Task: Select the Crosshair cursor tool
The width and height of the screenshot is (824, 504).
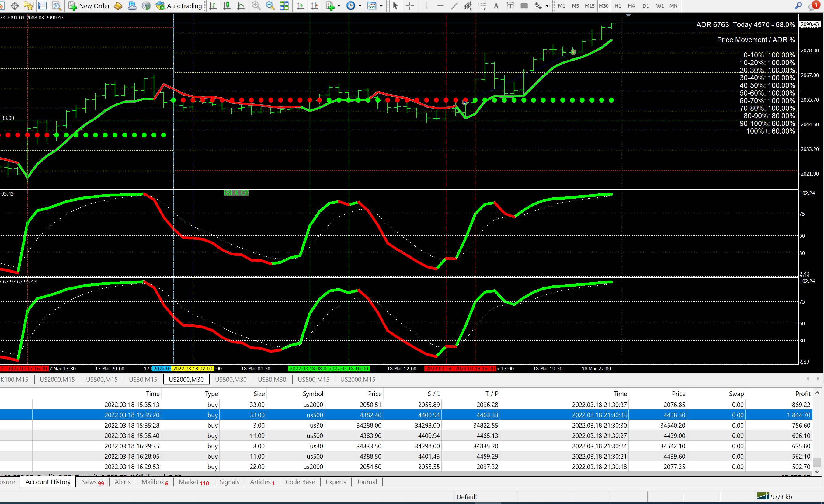Action: 410,6
